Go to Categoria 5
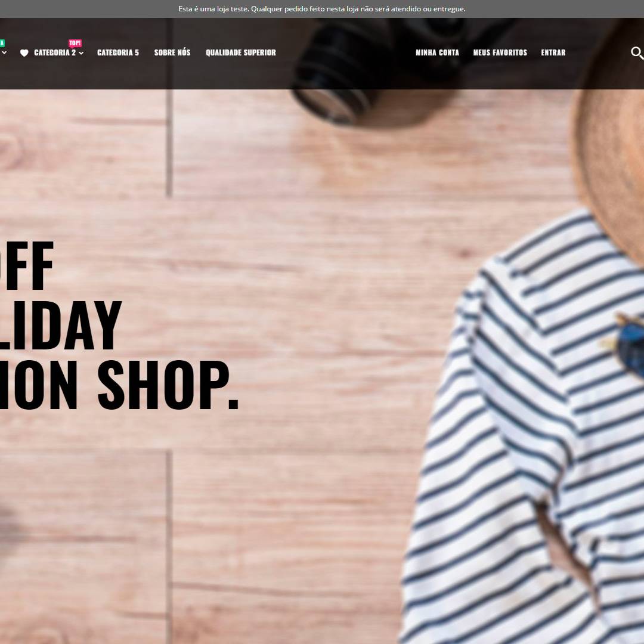The width and height of the screenshot is (644, 644). click(118, 52)
